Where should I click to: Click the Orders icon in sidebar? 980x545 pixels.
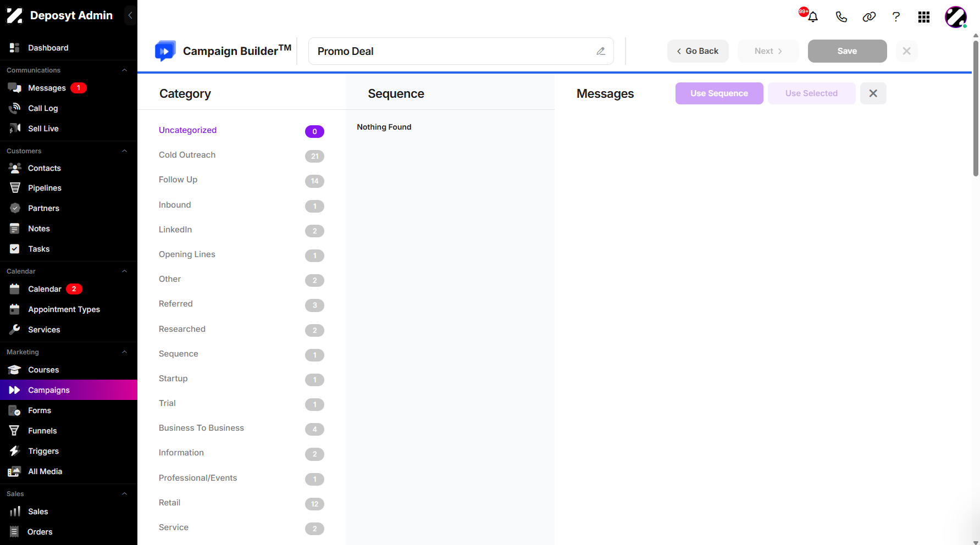pyautogui.click(x=15, y=532)
